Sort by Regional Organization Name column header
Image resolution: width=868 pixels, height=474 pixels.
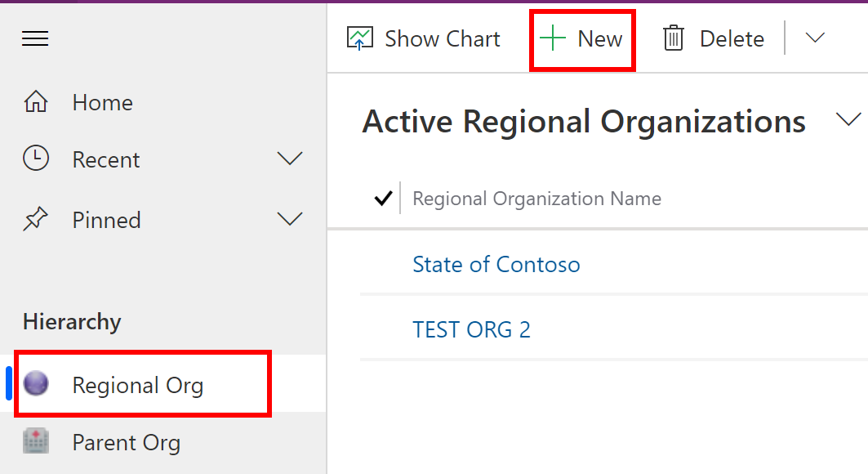pos(537,199)
